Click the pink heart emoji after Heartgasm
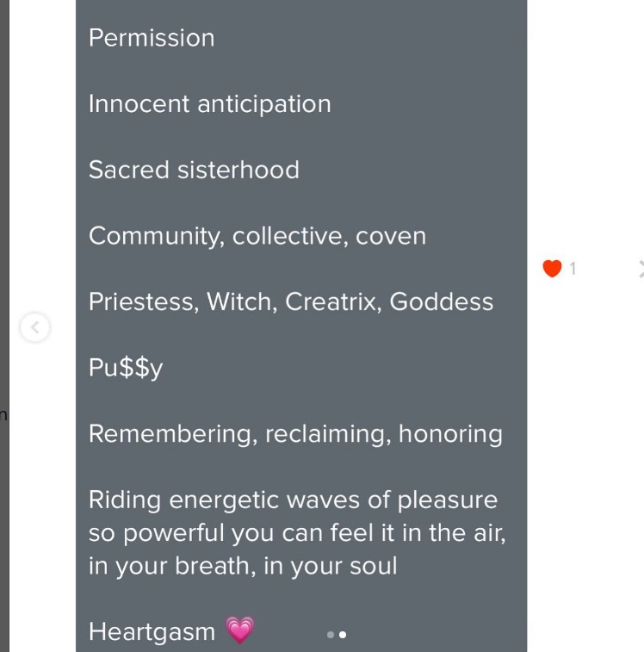644x652 pixels. (240, 630)
